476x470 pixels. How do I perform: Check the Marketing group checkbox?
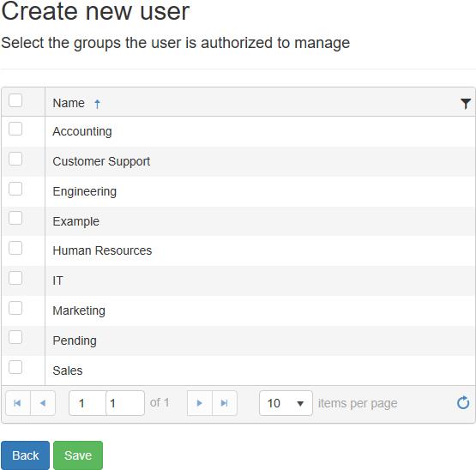click(15, 308)
